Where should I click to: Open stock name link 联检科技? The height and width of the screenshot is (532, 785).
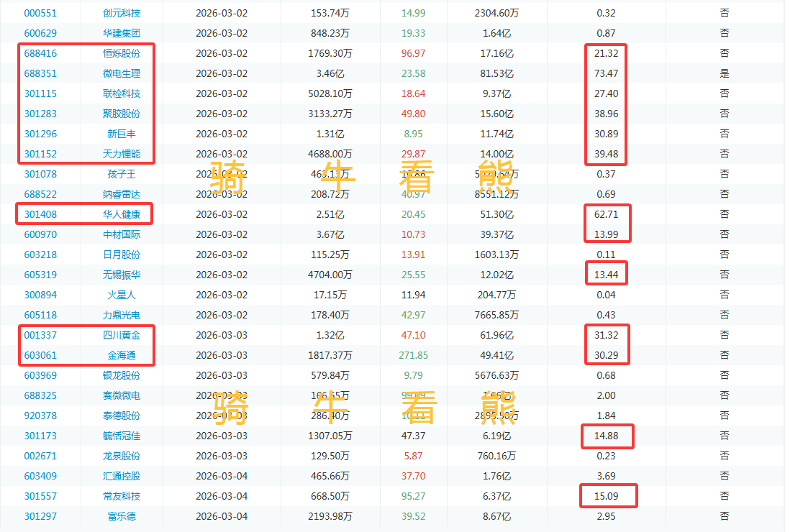[122, 93]
